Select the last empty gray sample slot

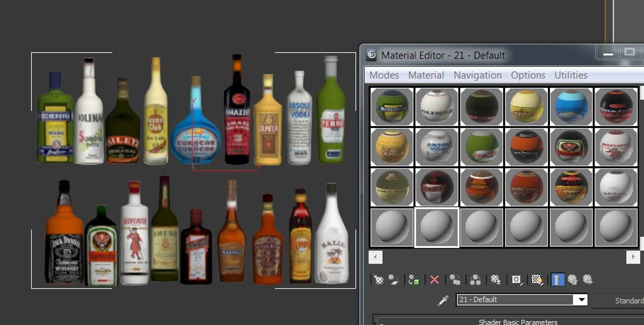[x=616, y=227]
